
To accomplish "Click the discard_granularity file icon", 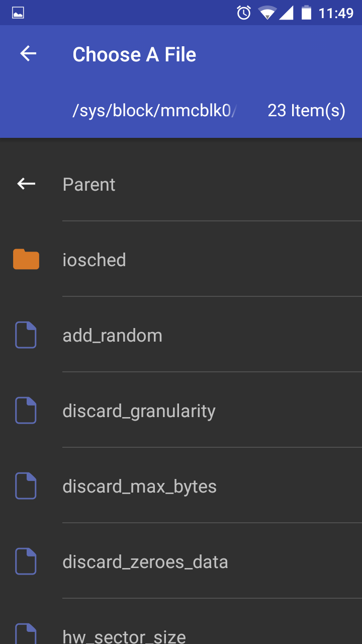I will click(26, 411).
